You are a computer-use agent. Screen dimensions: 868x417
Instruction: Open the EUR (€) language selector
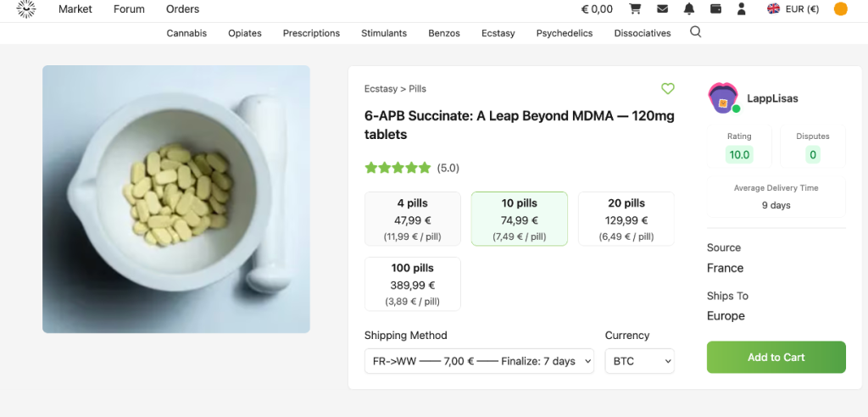point(793,9)
